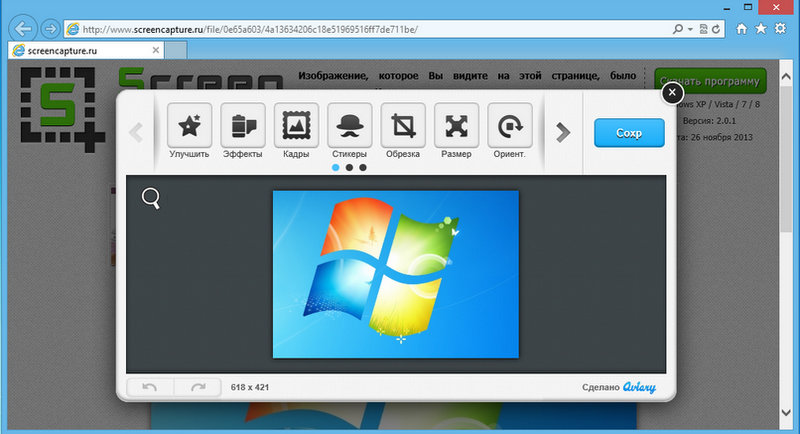The height and width of the screenshot is (434, 800).
Task: Open the Размер resize tool
Action: coord(457,126)
